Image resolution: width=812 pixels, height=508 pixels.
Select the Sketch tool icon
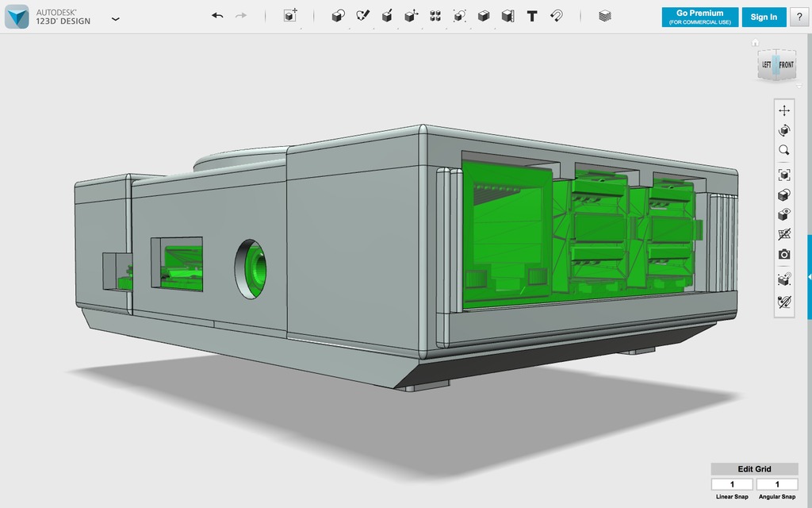tap(362, 16)
